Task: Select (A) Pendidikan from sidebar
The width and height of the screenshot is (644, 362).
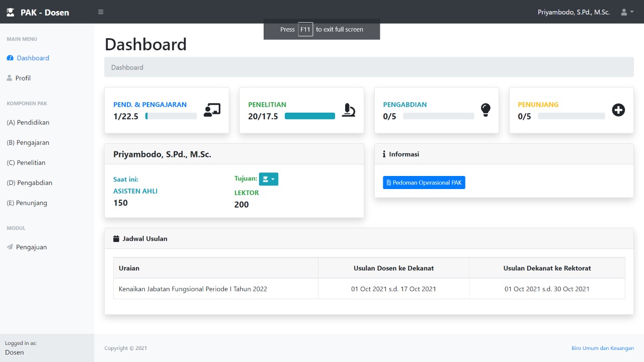Action: [28, 122]
